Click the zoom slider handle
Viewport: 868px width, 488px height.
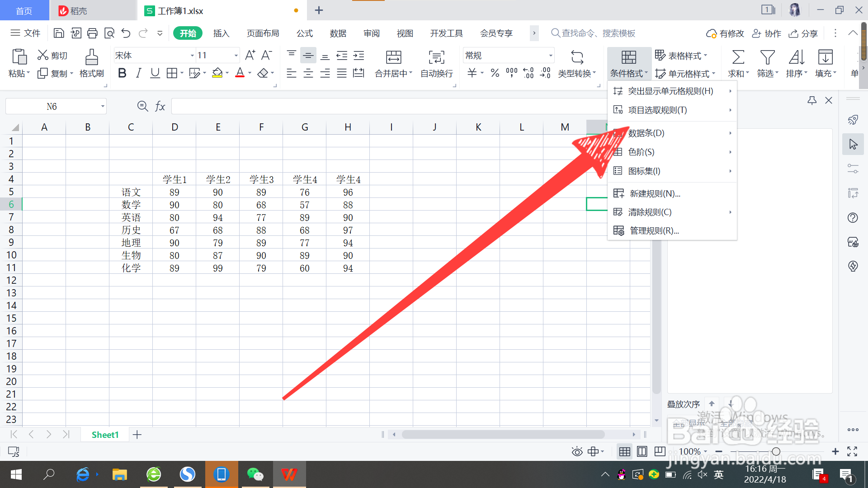[x=776, y=451]
